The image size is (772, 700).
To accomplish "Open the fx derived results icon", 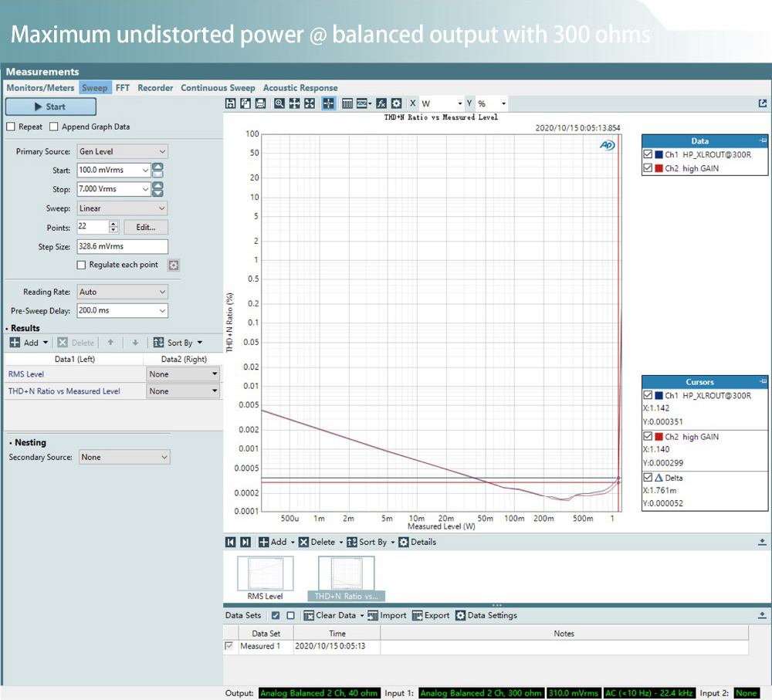I will [381, 103].
